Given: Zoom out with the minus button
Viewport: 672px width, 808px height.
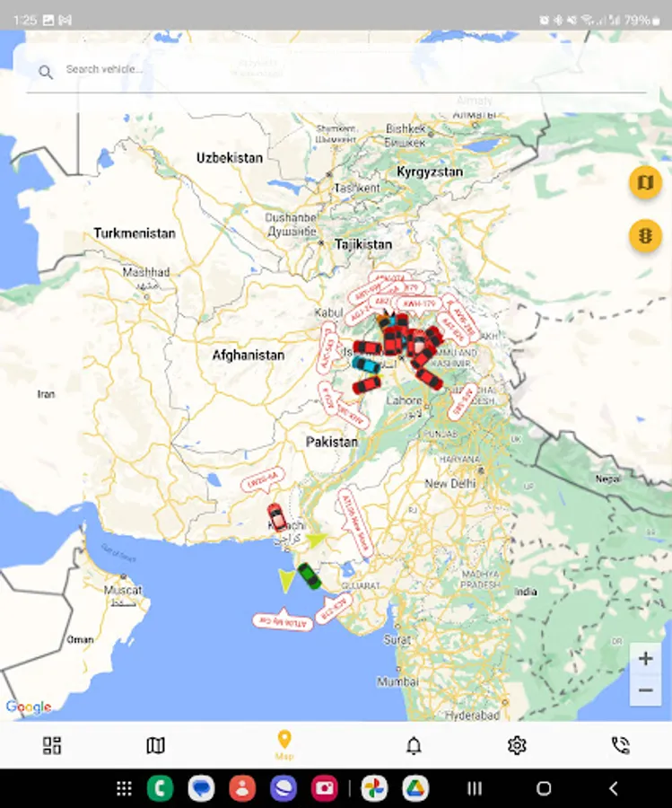Looking at the screenshot, I should click(x=645, y=690).
